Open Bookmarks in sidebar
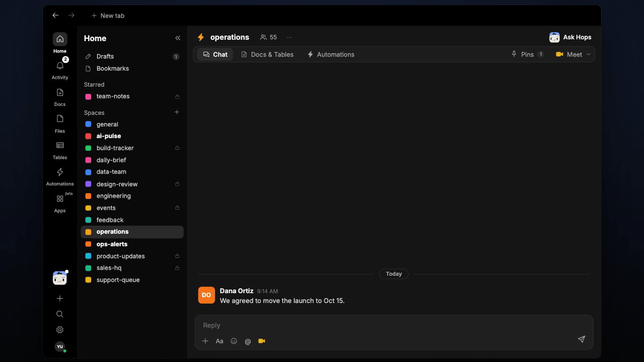 point(132,68)
